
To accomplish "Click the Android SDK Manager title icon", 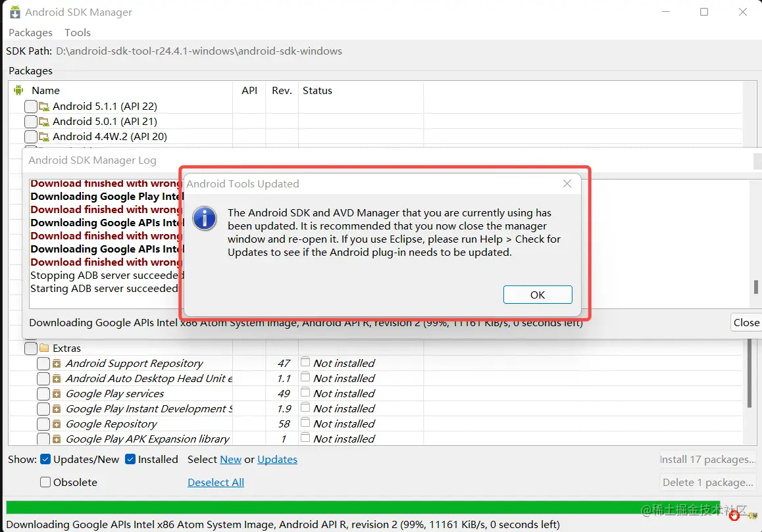I will point(15,12).
